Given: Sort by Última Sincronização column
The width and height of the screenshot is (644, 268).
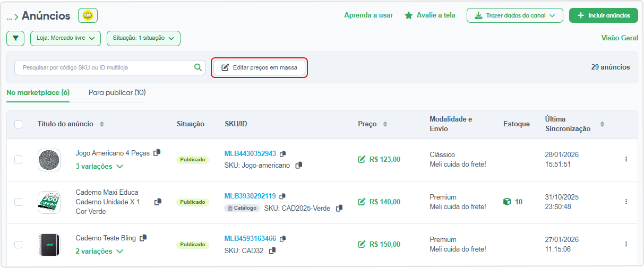Looking at the screenshot, I should pyautogui.click(x=602, y=124).
